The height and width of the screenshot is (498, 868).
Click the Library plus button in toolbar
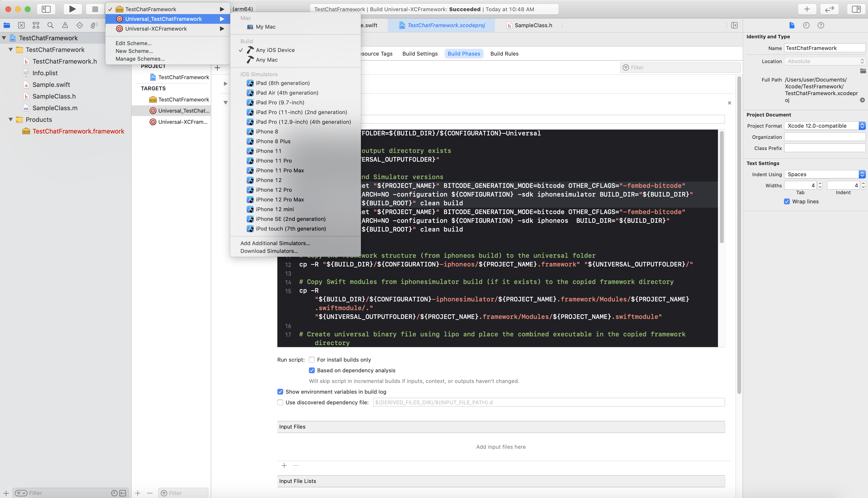pos(807,9)
